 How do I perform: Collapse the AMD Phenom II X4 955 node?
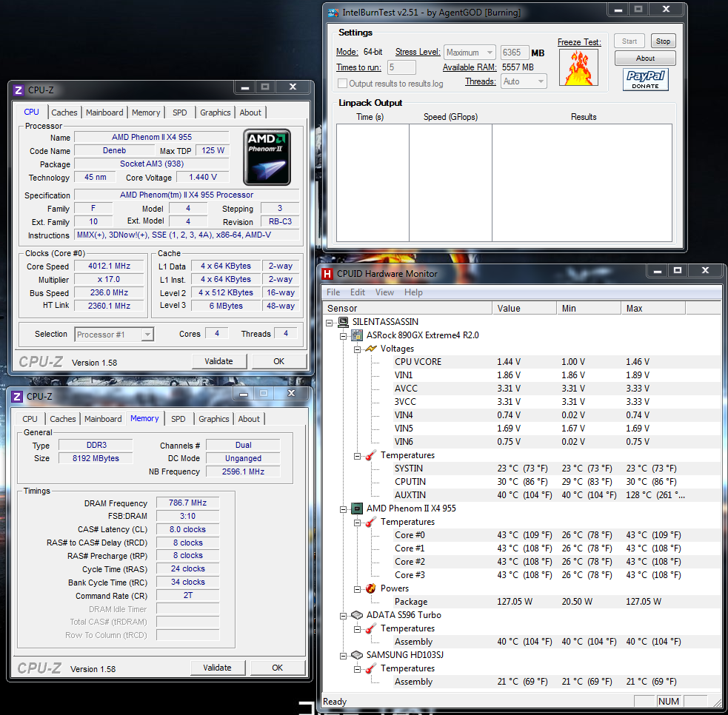click(x=343, y=509)
